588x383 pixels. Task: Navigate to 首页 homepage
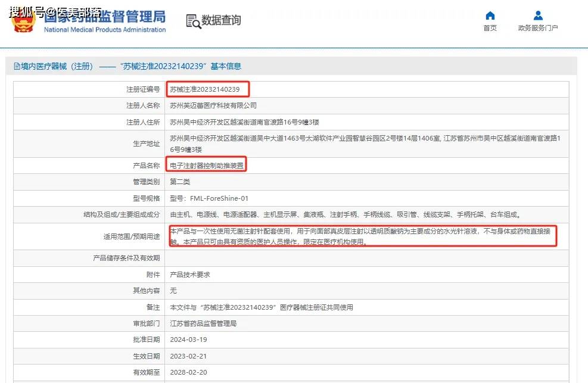pos(489,27)
